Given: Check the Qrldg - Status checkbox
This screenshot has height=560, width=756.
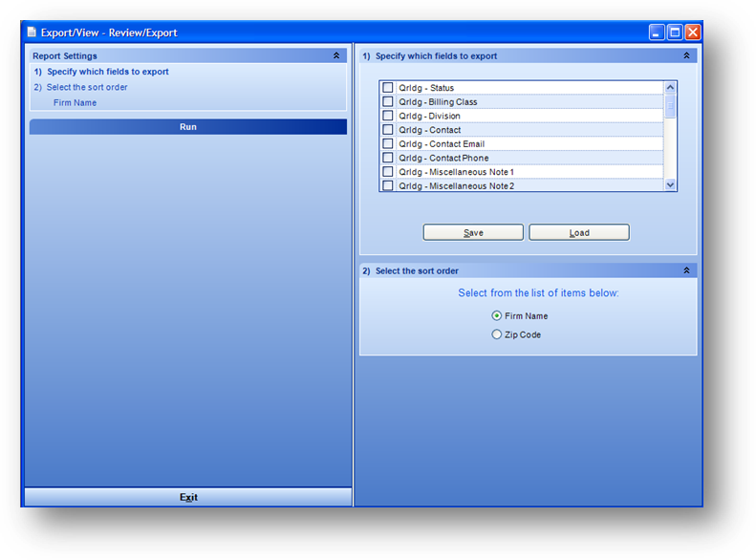Looking at the screenshot, I should pyautogui.click(x=388, y=88).
